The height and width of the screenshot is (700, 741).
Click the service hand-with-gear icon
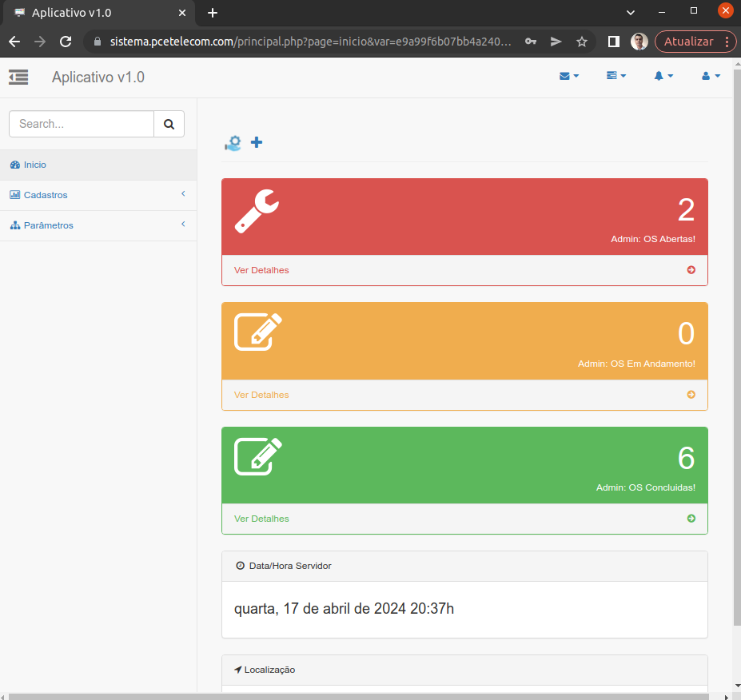coord(233,142)
